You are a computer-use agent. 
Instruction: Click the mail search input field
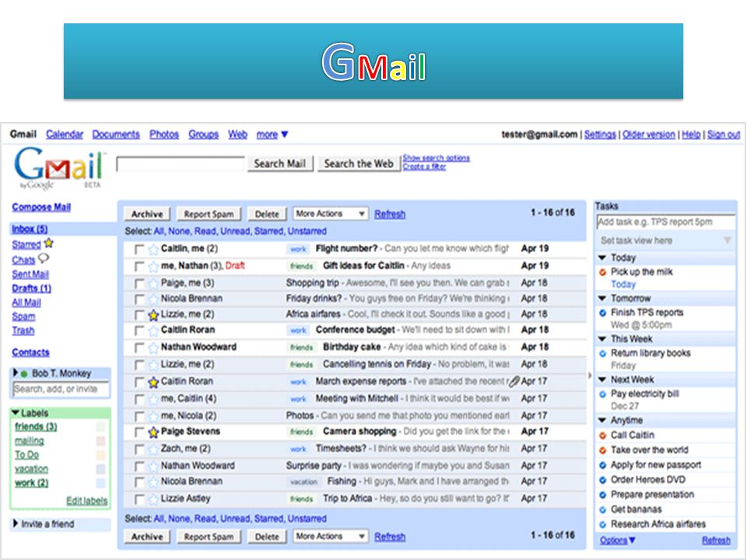[181, 164]
